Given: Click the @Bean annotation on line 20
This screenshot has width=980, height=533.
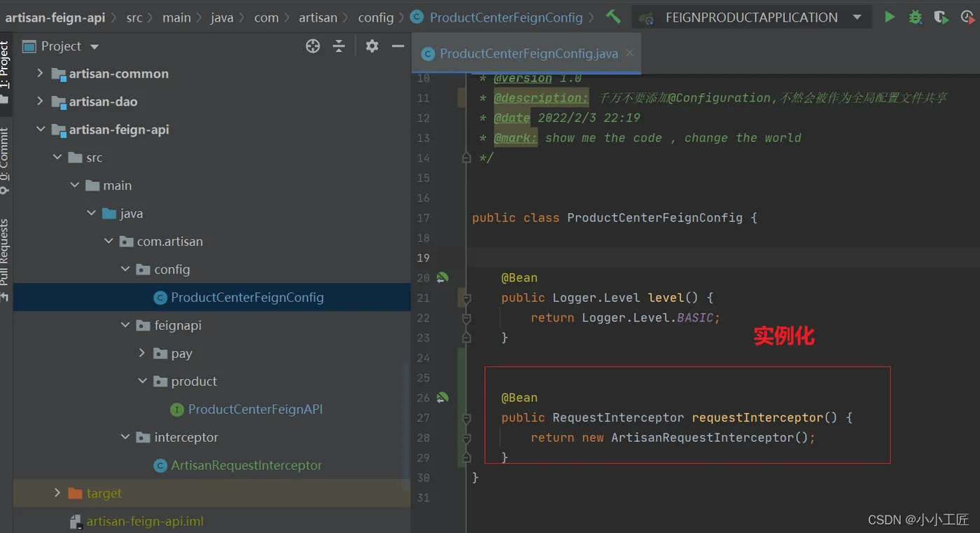Looking at the screenshot, I should point(519,278).
